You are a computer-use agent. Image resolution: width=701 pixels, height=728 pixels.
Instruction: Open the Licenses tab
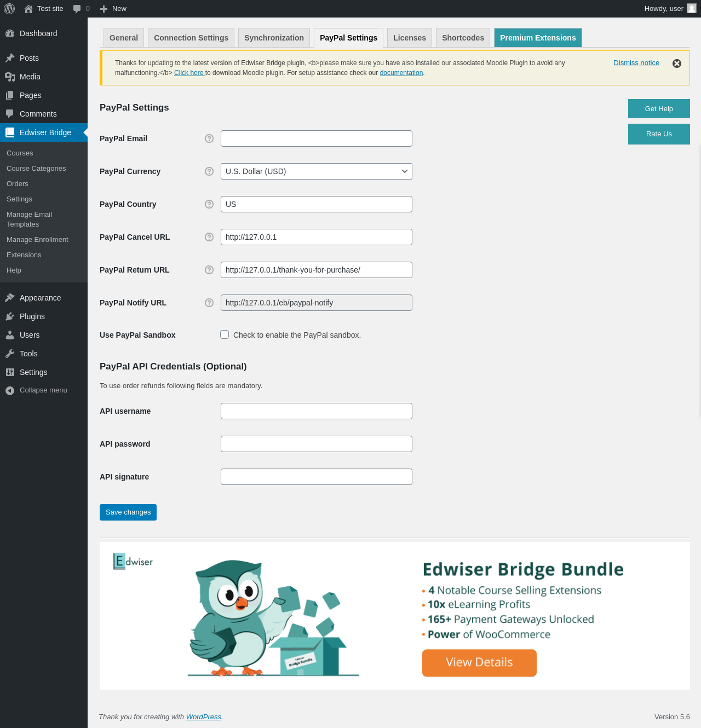tap(410, 38)
